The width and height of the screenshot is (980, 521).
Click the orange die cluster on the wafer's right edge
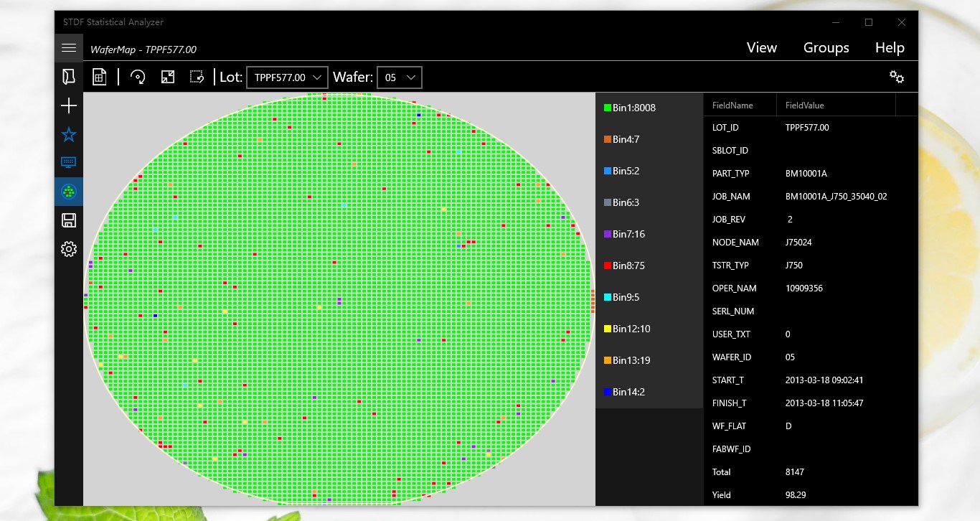[x=593, y=301]
